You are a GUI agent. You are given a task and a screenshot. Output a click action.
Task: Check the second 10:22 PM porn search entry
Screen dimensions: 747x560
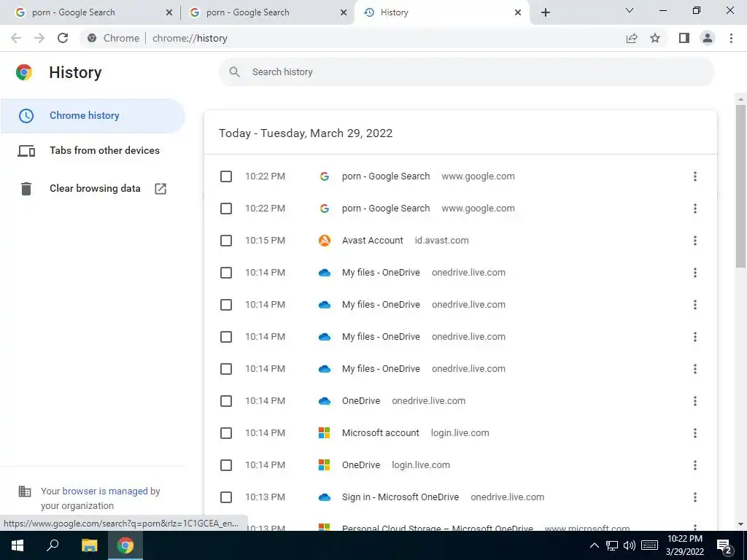point(226,209)
